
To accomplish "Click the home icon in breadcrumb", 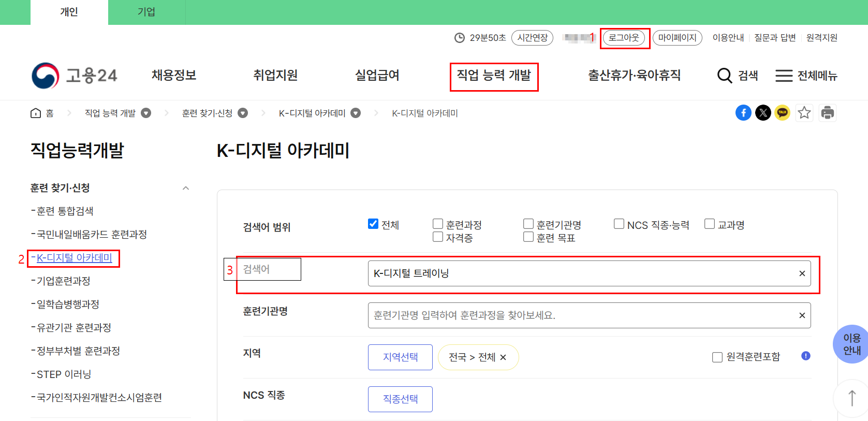I will coord(36,113).
